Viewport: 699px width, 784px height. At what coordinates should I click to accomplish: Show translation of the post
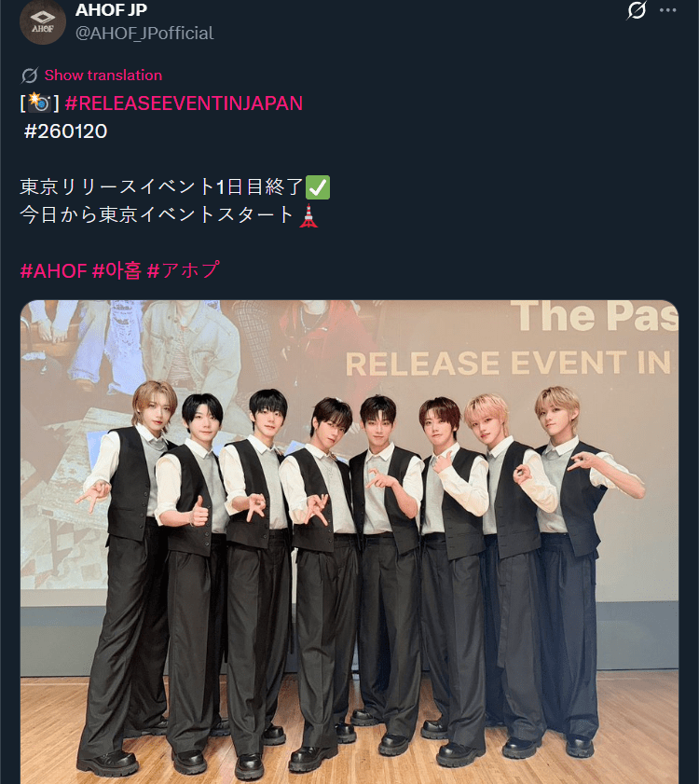click(x=103, y=75)
